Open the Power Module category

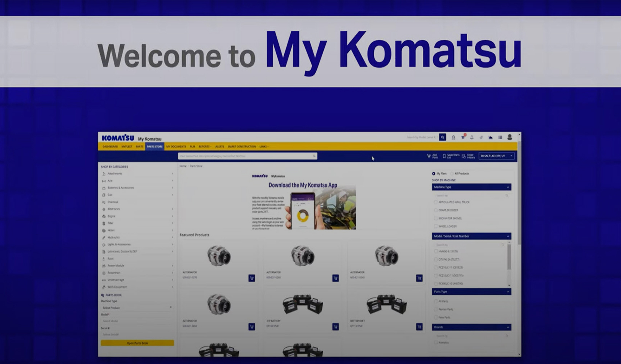click(116, 266)
